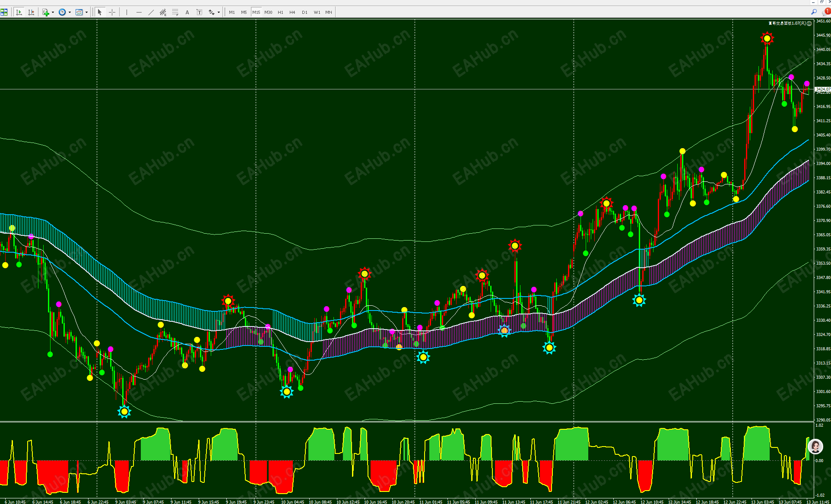
Task: Select the trendline drawing tool
Action: point(151,12)
